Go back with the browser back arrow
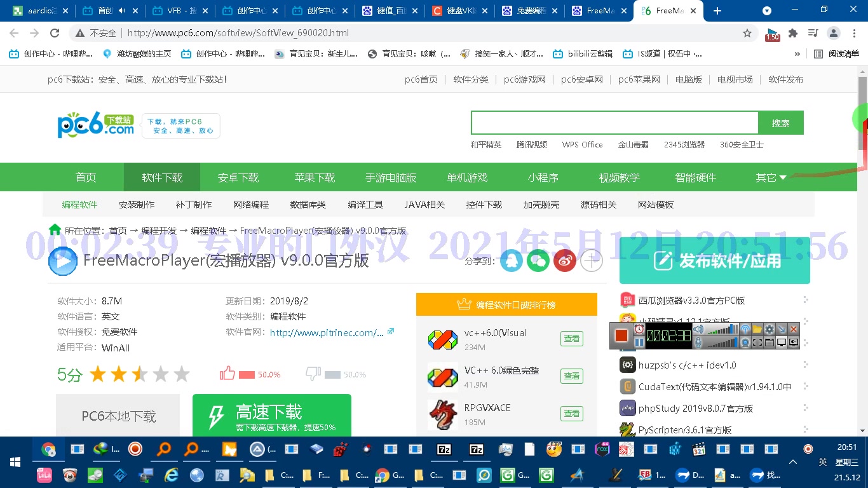 [x=14, y=33]
